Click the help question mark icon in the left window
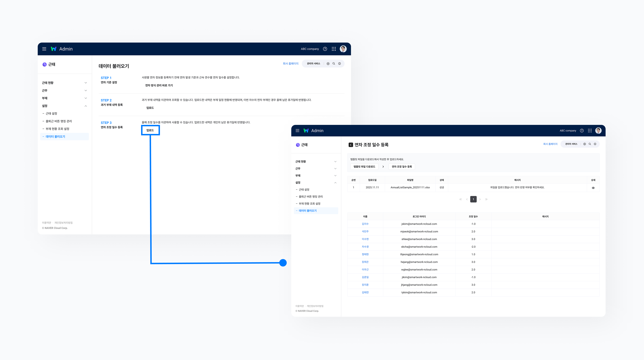The image size is (644, 360). pyautogui.click(x=325, y=49)
